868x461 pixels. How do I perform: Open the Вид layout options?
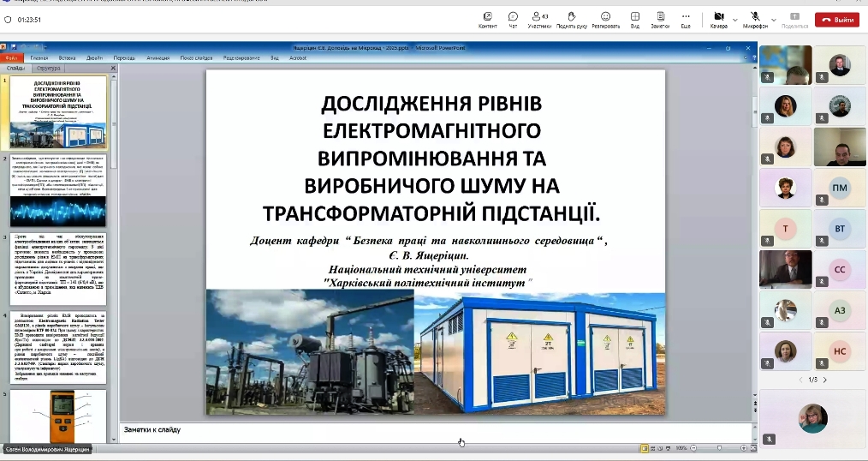click(x=635, y=19)
